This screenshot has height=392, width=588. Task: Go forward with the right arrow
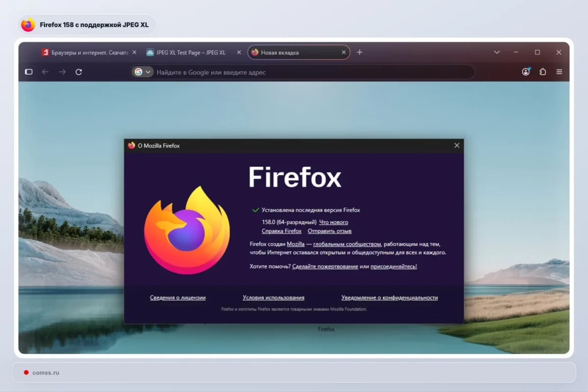62,72
